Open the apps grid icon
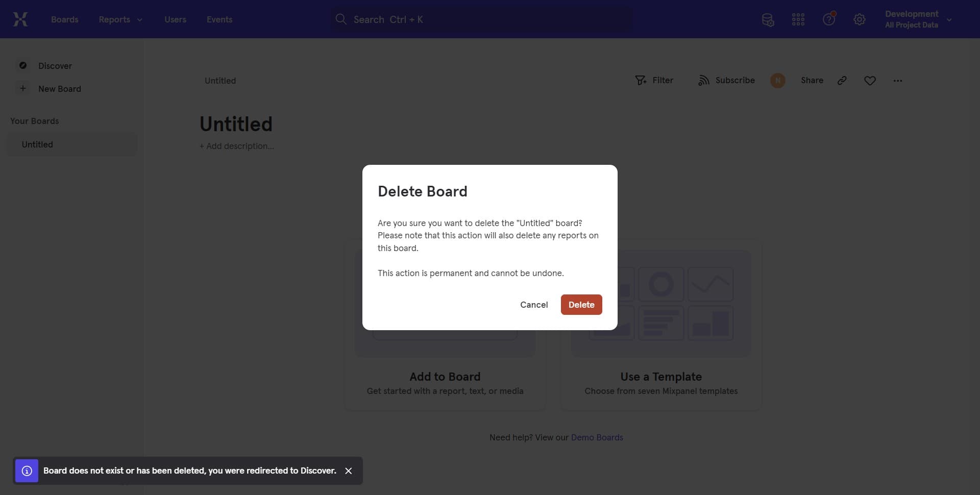This screenshot has height=495, width=980. pos(798,19)
